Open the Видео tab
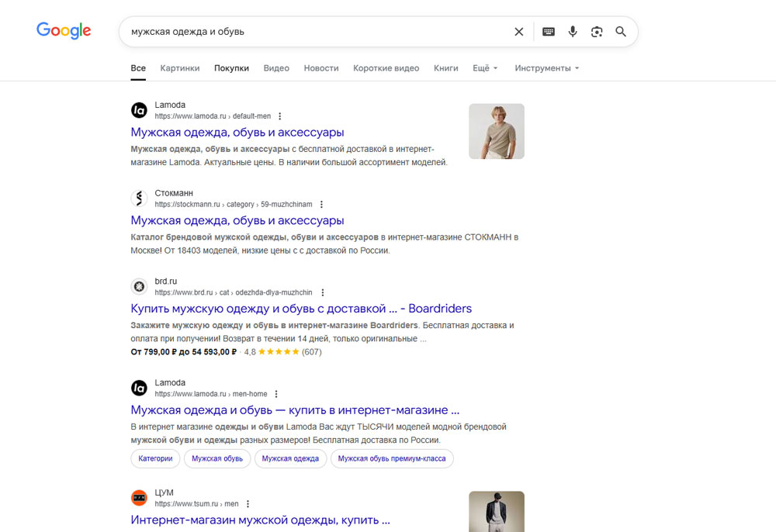 pos(276,68)
